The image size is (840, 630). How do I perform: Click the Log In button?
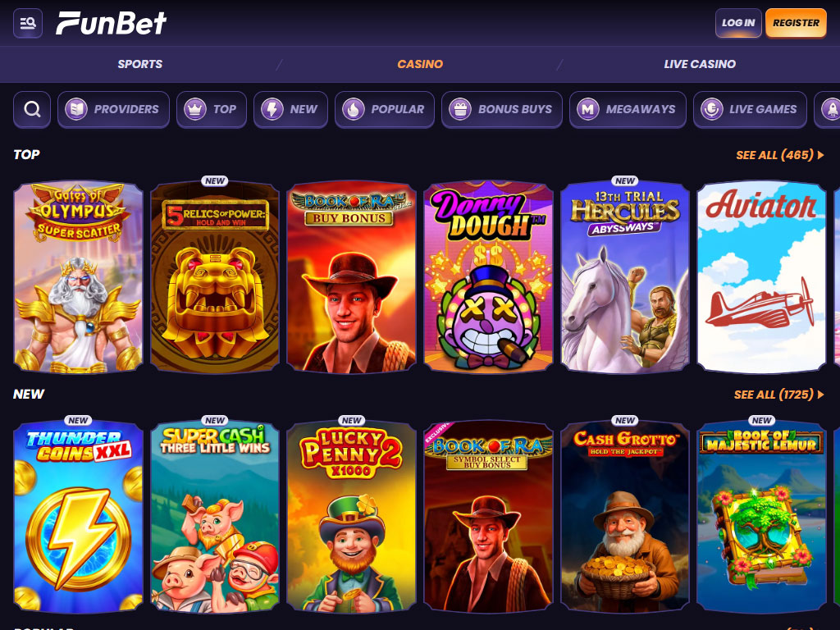[738, 23]
